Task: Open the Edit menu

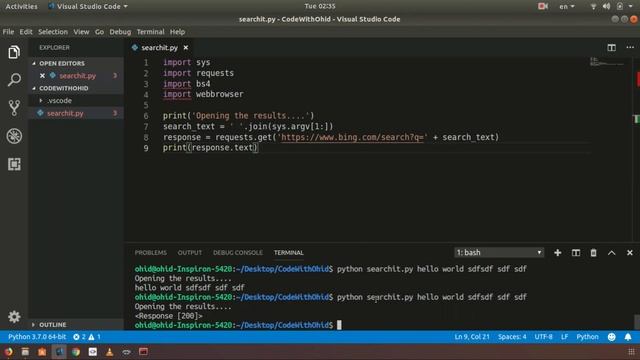Action: tap(26, 32)
